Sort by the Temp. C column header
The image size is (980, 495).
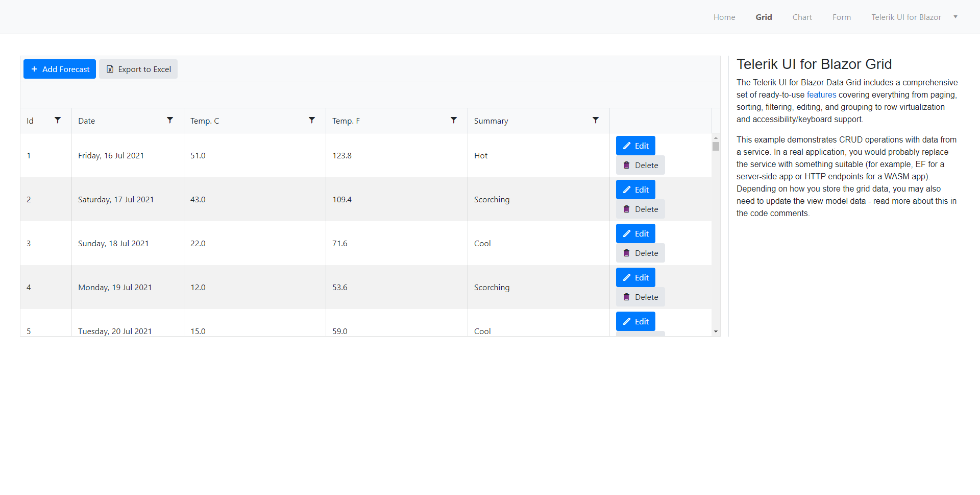click(x=205, y=121)
